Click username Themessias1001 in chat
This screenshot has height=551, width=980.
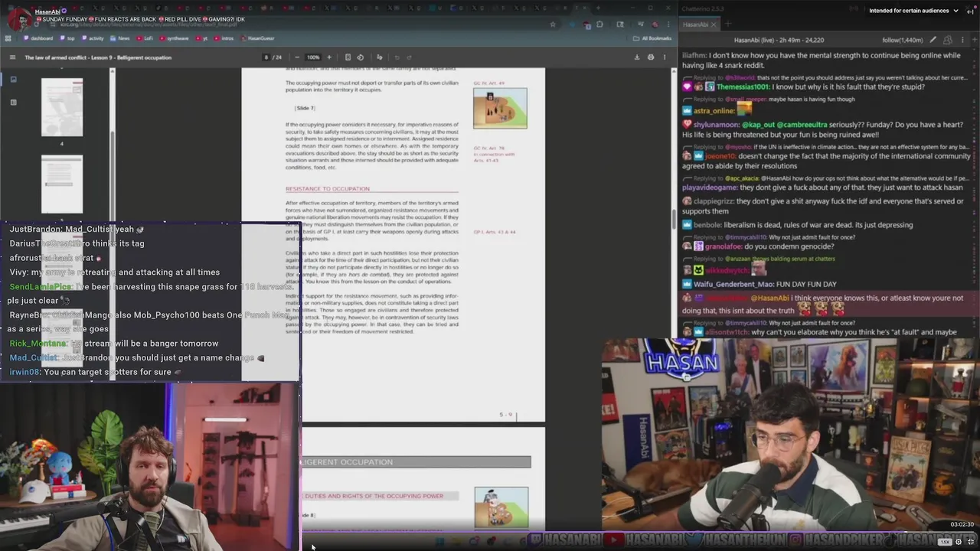743,87
